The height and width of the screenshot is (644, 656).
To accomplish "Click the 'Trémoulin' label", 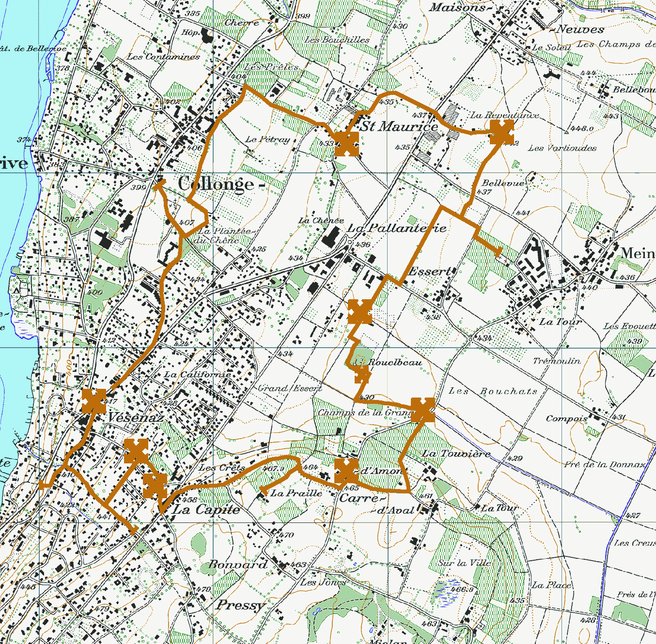I will point(557,361).
